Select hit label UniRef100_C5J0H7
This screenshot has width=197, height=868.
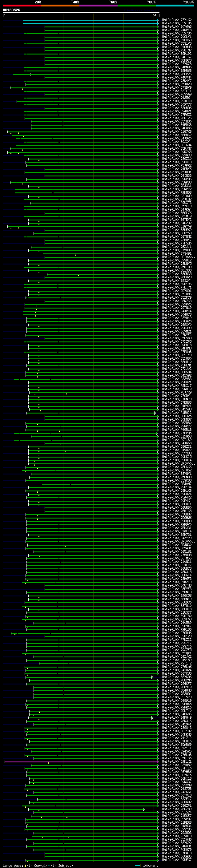tap(177, 484)
